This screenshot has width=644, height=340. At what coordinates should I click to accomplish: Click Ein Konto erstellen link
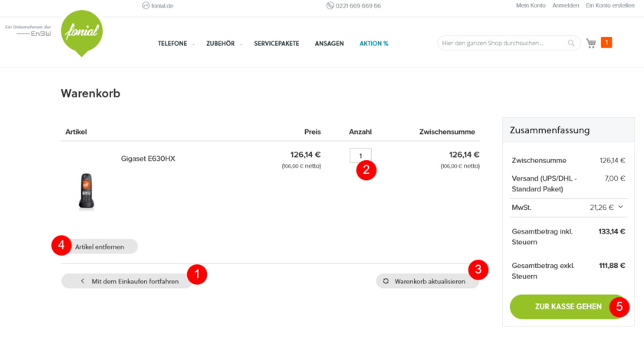[610, 5]
